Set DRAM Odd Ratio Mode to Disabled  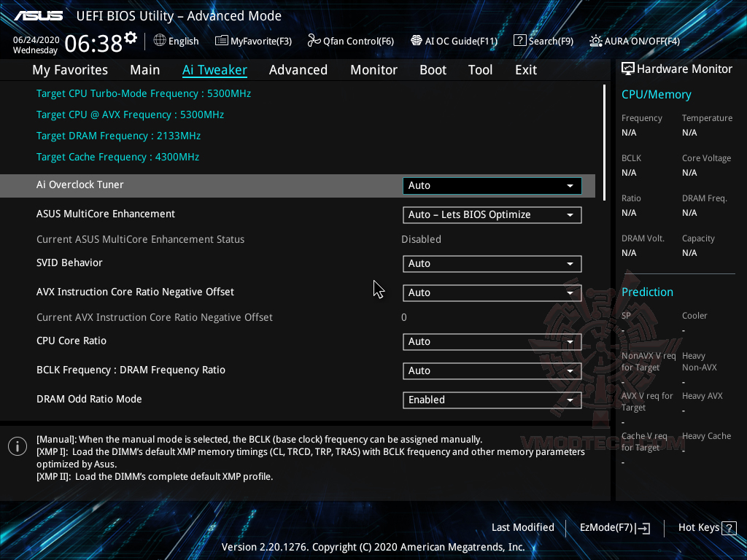(491, 400)
